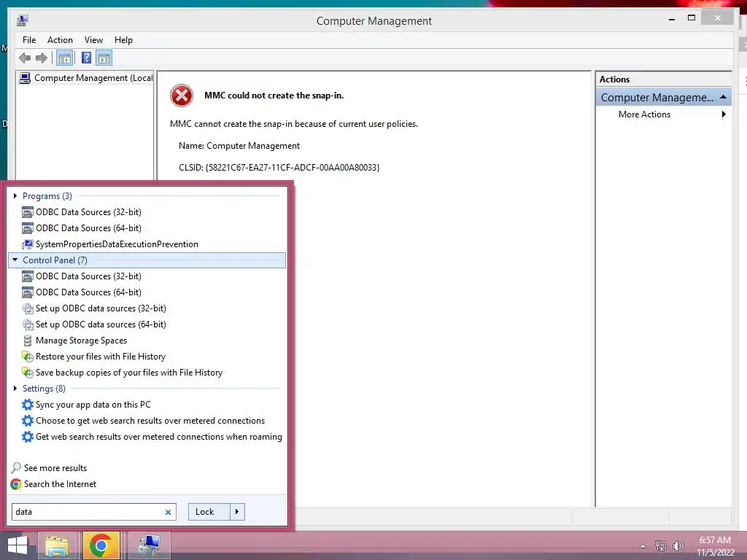
Task: Open Restore your files with File History
Action: 101,357
